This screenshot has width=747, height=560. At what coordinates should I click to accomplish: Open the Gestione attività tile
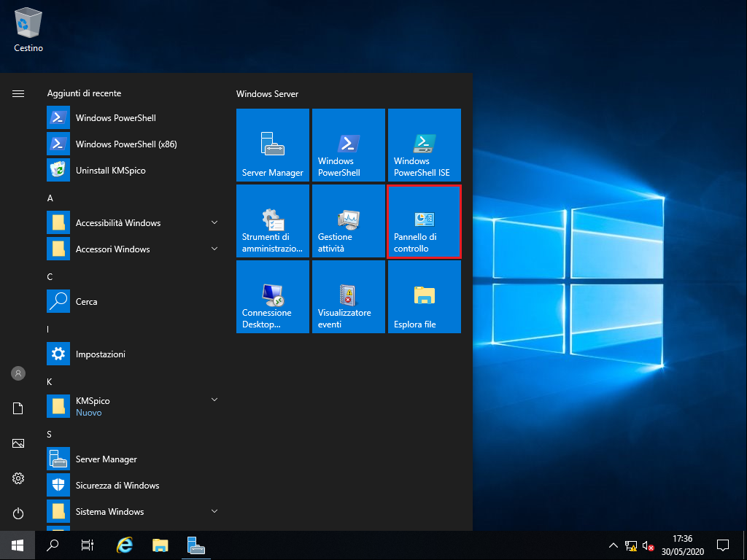point(348,221)
